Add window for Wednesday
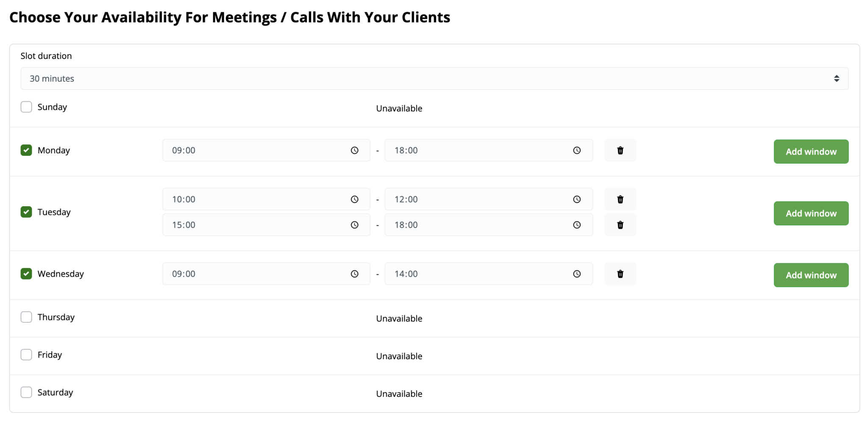Image resolution: width=868 pixels, height=421 pixels. point(811,275)
